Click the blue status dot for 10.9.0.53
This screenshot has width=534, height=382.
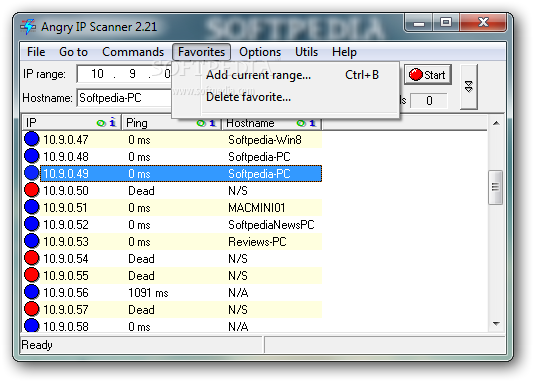tap(32, 241)
